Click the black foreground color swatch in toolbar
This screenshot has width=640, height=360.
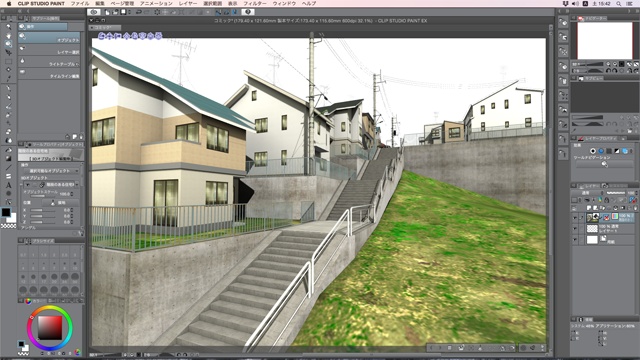click(x=6, y=212)
